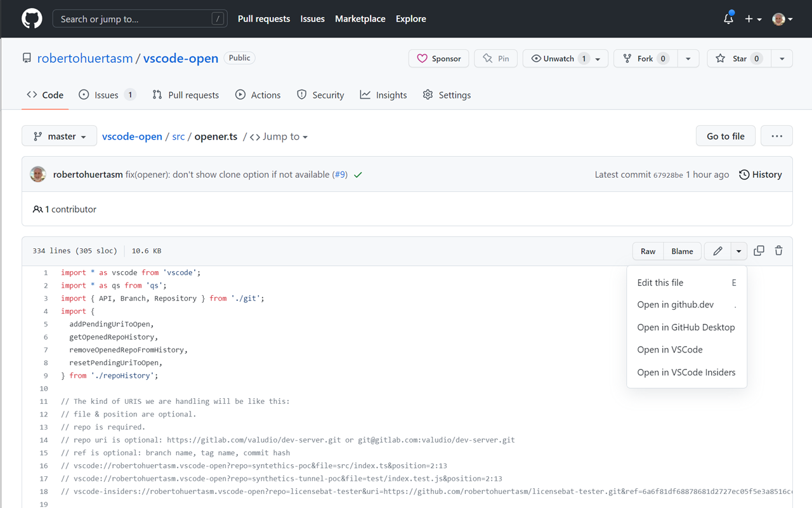Click the "addPendingUriToOpen," code line
Viewport: 812px width, 508px height.
[x=112, y=324]
